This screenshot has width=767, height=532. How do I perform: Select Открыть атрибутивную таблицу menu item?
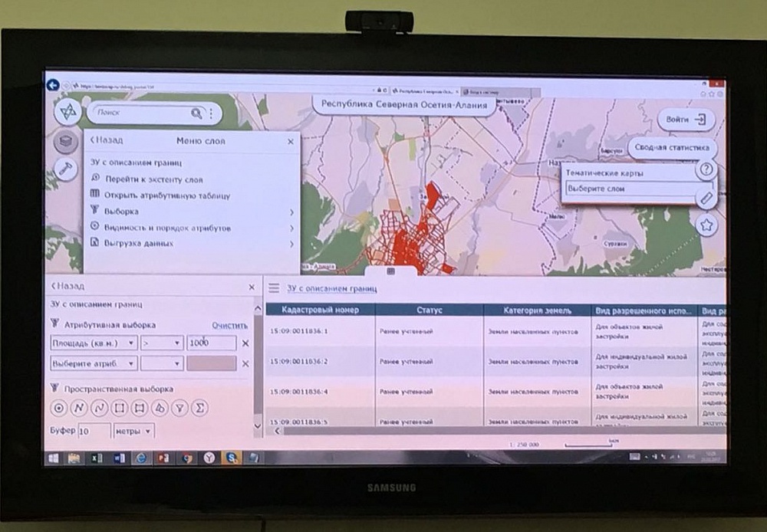pyautogui.click(x=167, y=195)
